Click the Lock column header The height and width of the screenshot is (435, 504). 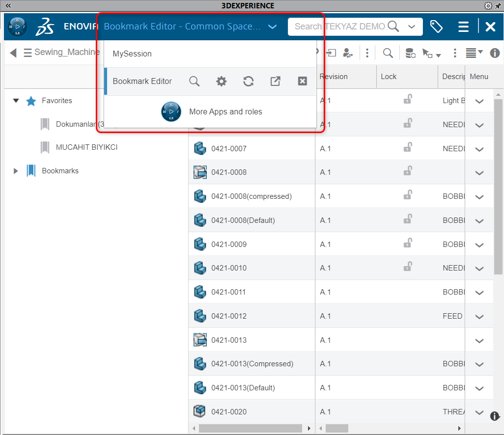[407, 77]
